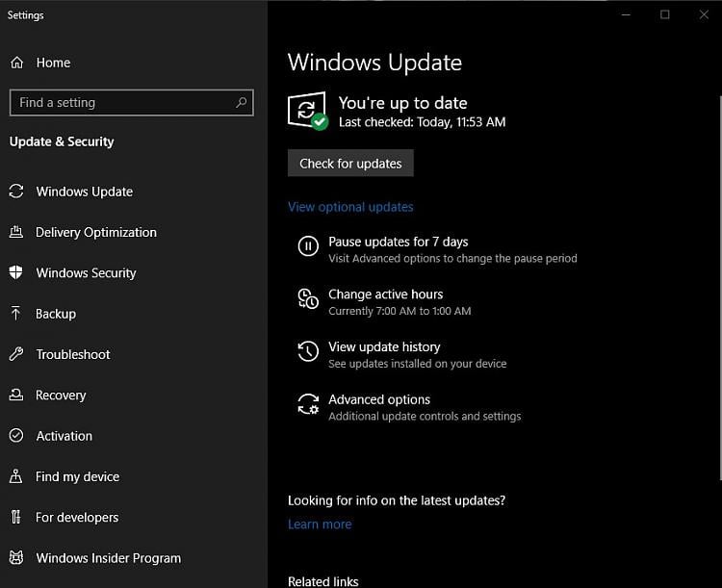Click the 'Last checked: Today, 11:53 AM' text

pyautogui.click(x=422, y=122)
